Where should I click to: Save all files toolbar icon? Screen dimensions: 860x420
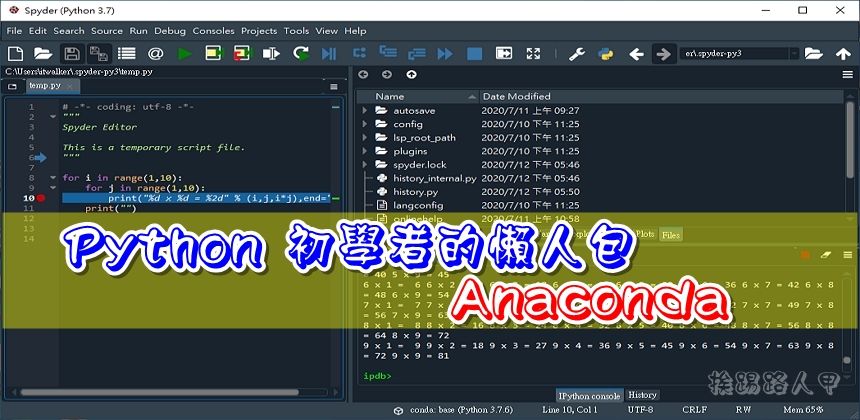(99, 53)
